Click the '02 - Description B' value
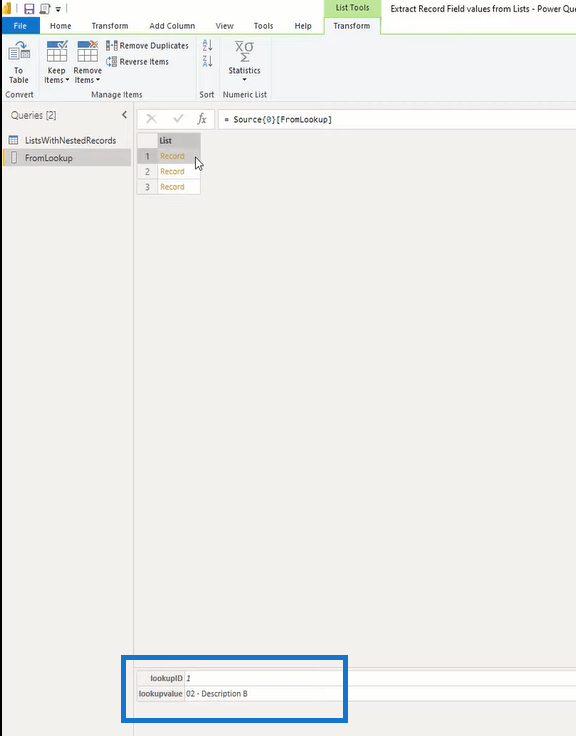This screenshot has height=736, width=576. pos(217,694)
